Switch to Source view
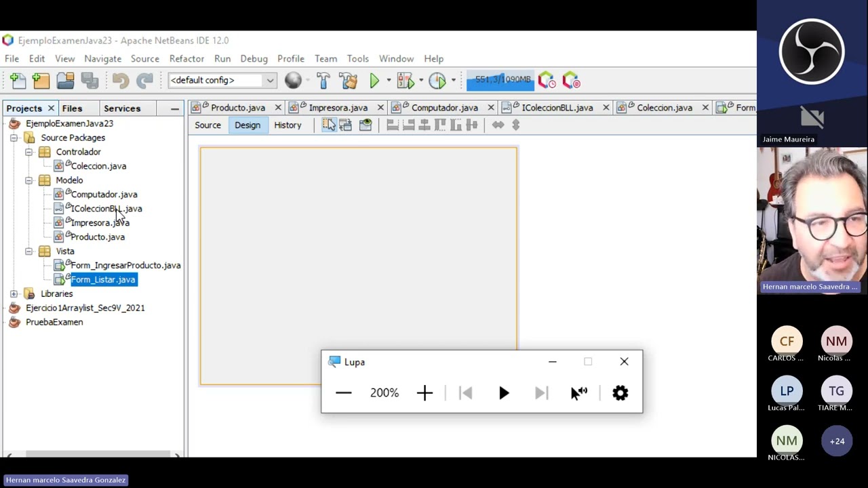This screenshot has height=488, width=868. (208, 125)
